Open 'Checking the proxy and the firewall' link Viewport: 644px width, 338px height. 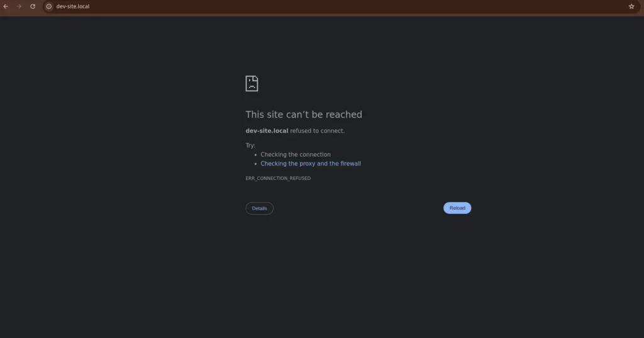311,164
